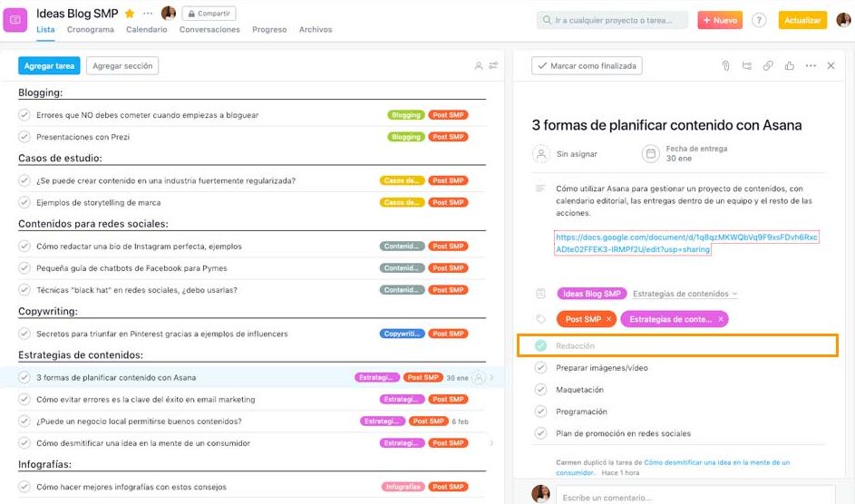Switch to the Lista tab
Screen dimensions: 855x504
click(45, 29)
